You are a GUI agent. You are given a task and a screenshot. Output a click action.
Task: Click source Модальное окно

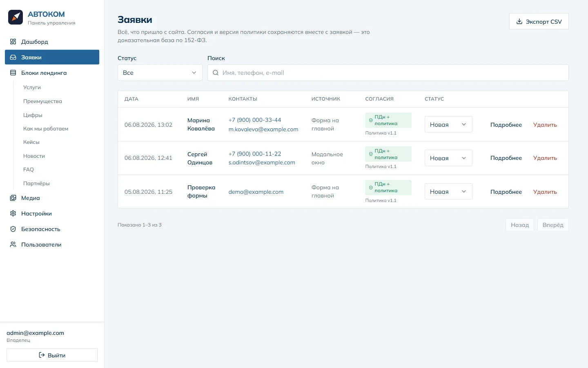point(327,158)
